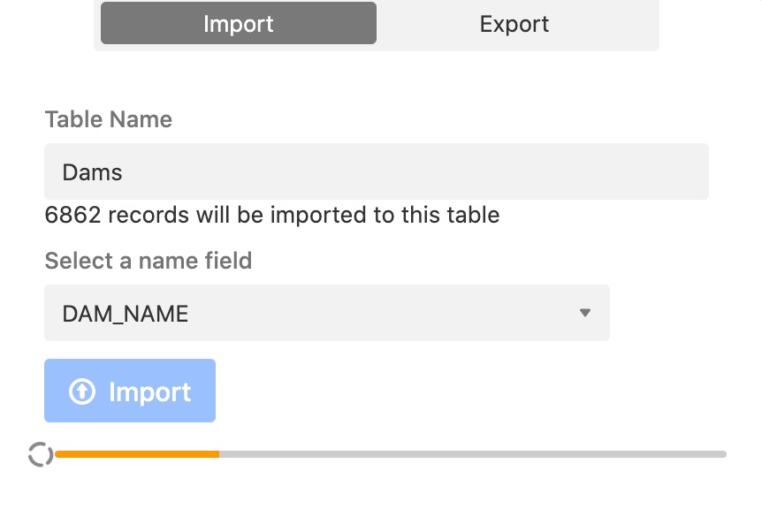Click the empty right side of Table Name field

[575, 171]
